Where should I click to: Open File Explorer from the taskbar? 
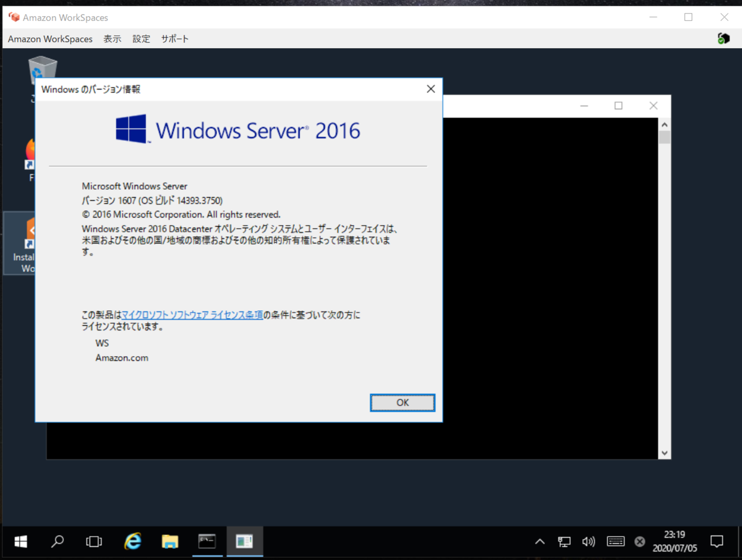point(169,542)
